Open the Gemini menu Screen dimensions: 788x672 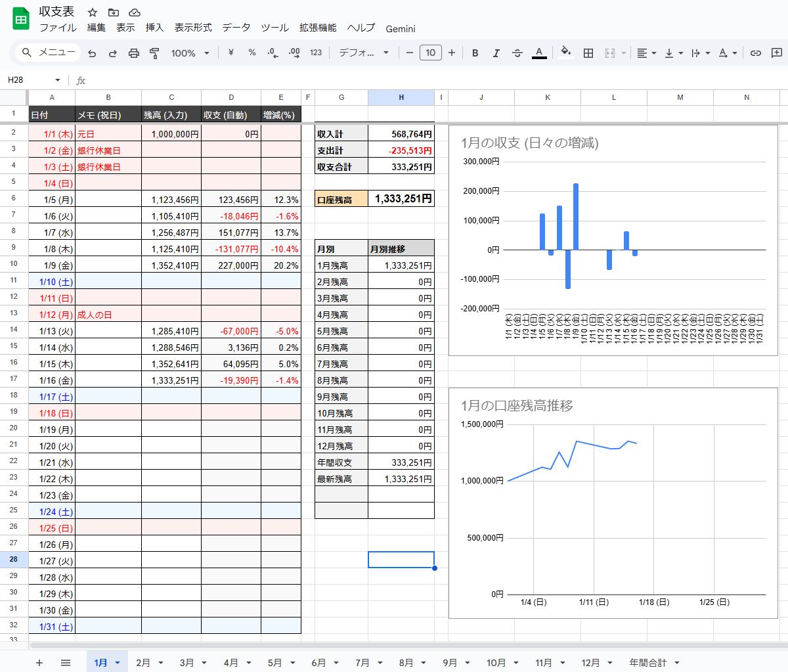click(x=401, y=28)
